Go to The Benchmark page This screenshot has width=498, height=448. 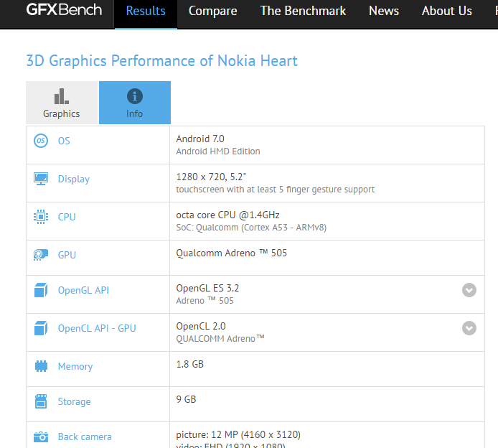[303, 11]
